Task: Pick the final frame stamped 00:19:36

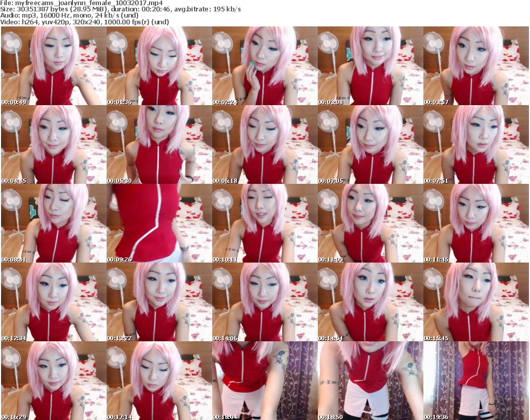Action: [476, 381]
